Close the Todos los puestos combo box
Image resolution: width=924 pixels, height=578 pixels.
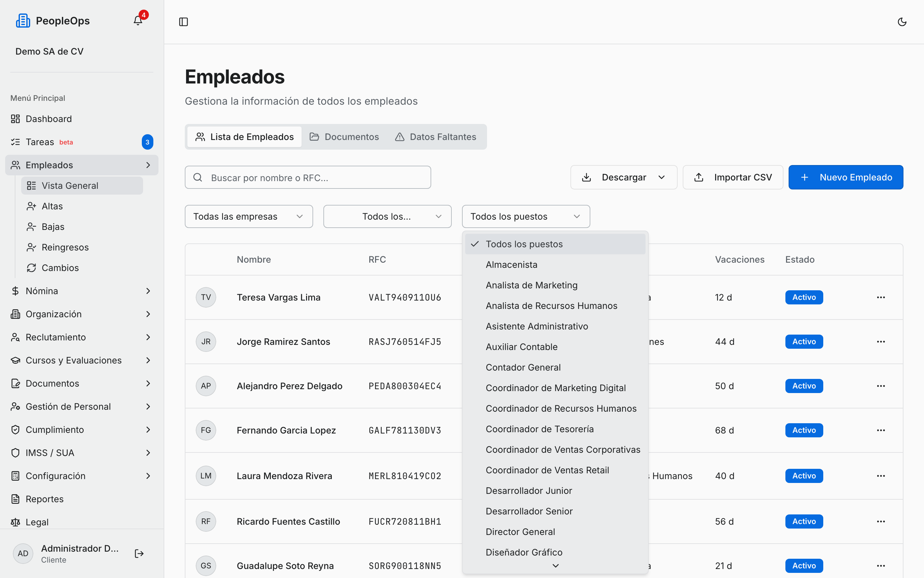526,216
